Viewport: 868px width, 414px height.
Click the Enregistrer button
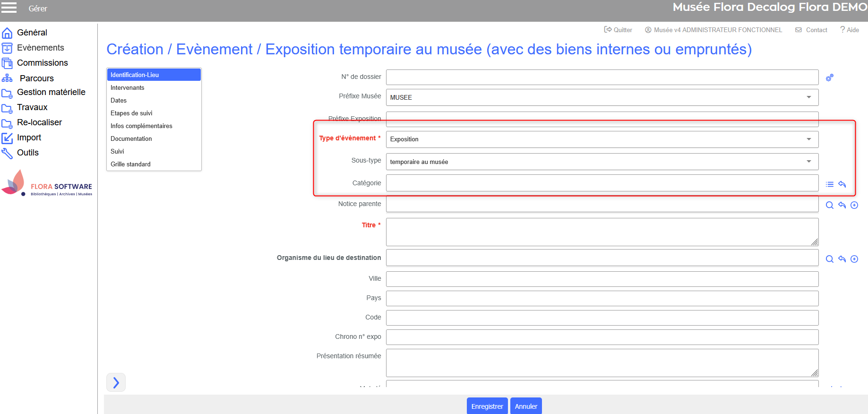(487, 406)
